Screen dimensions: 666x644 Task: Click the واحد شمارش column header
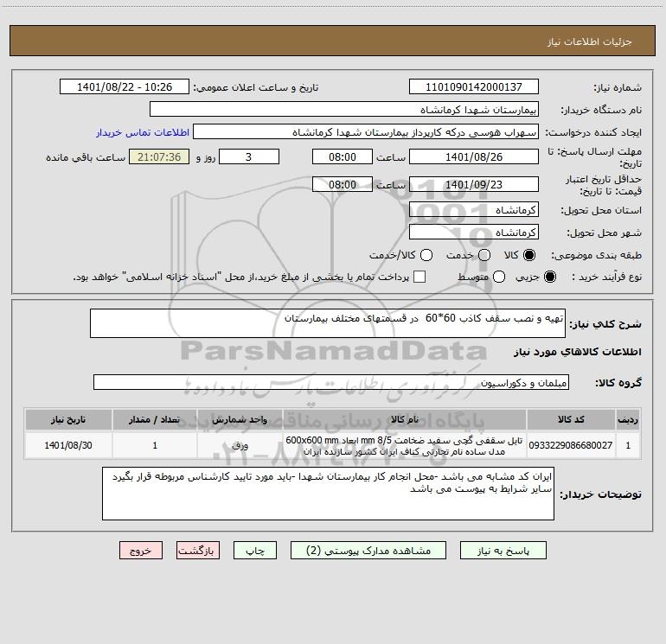point(240,419)
